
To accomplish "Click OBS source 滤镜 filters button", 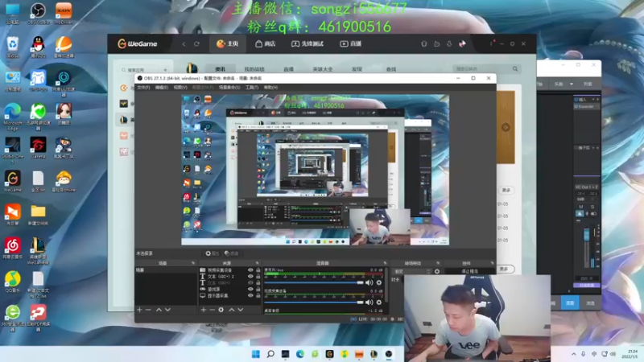I will (x=232, y=253).
